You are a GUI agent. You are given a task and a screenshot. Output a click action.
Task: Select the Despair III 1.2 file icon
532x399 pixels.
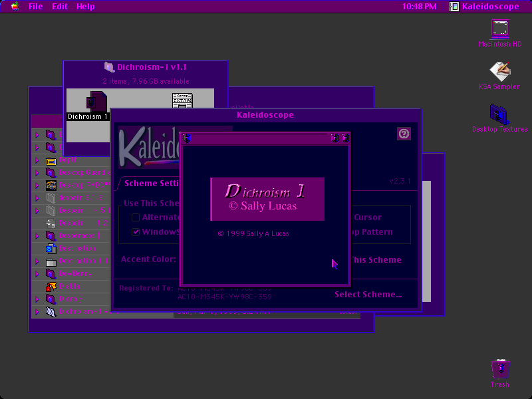tap(51, 223)
